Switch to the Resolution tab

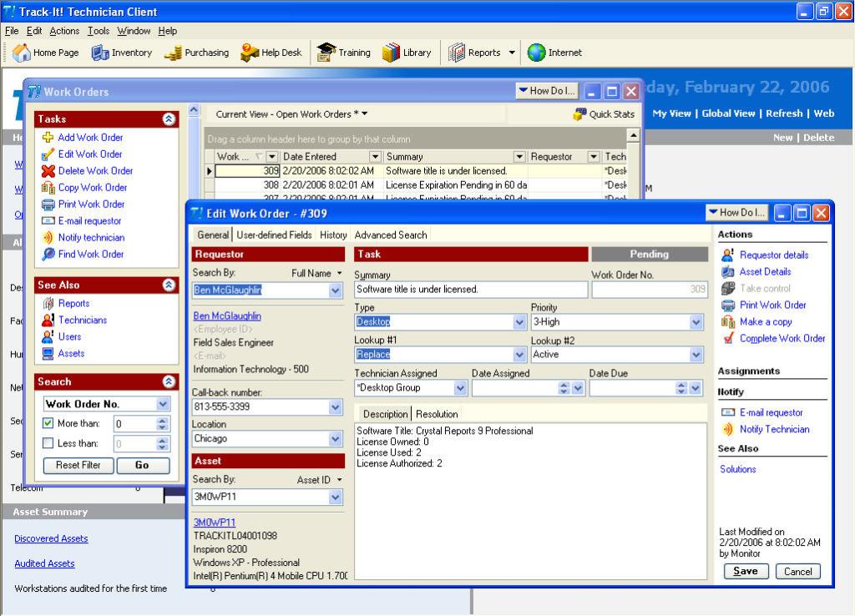click(x=436, y=414)
